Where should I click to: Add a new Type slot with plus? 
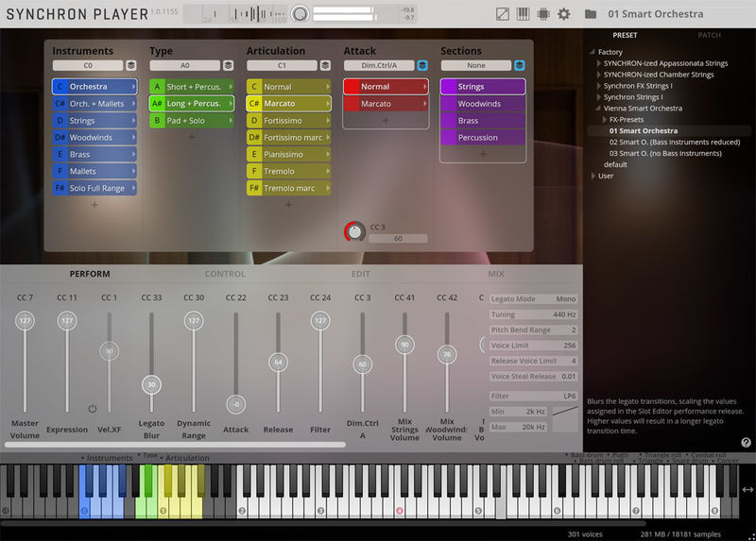click(192, 137)
